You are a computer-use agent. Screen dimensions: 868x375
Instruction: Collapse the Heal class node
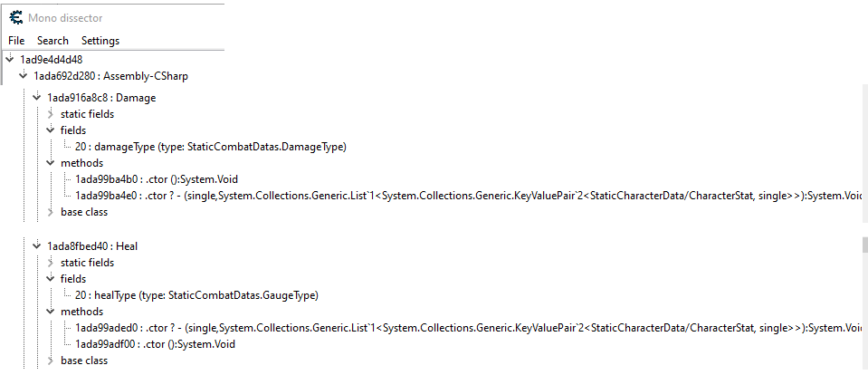36,245
